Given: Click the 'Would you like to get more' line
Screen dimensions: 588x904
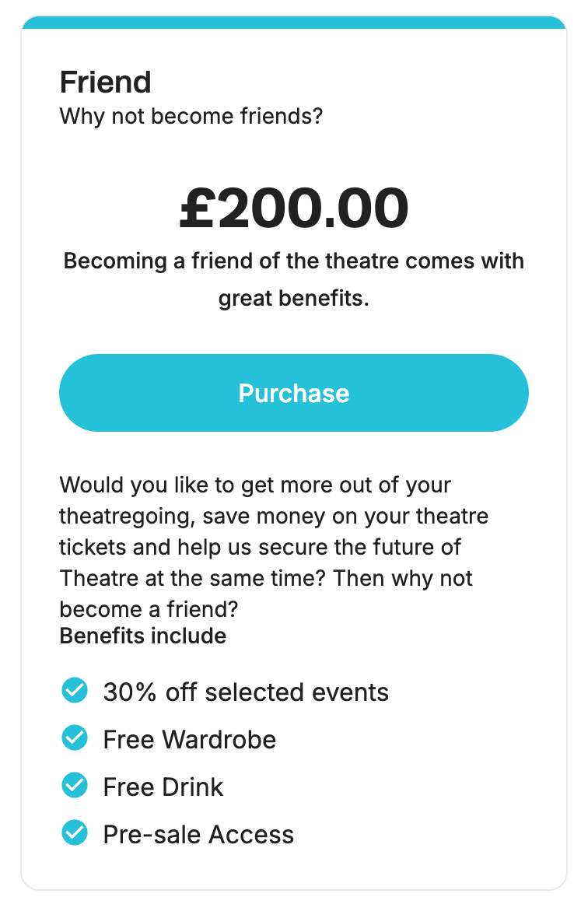Looking at the screenshot, I should pyautogui.click(x=255, y=485).
